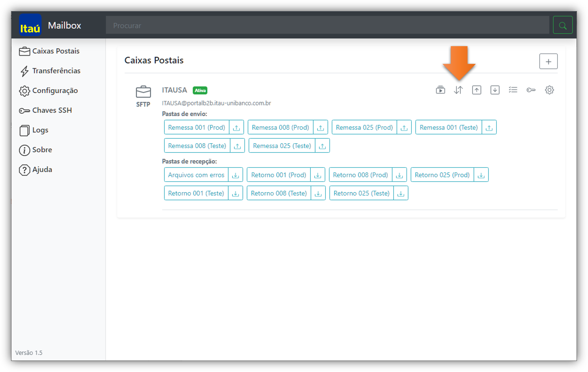588x372 pixels.
Task: Click the Procurar search field
Action: tap(327, 25)
